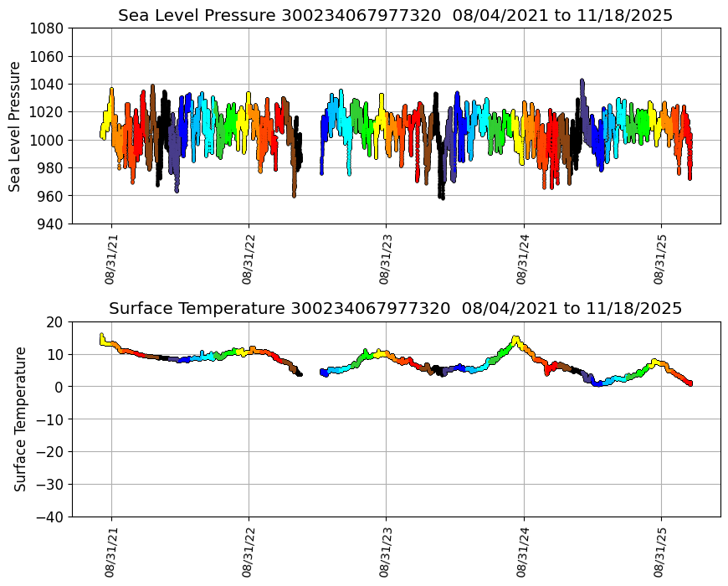Click the red end of the temperature curve

point(690,383)
